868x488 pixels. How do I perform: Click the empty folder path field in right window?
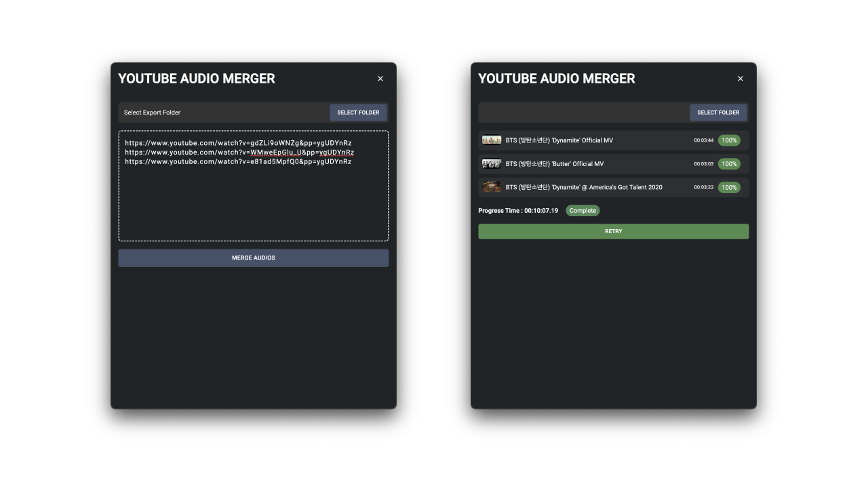(x=584, y=113)
